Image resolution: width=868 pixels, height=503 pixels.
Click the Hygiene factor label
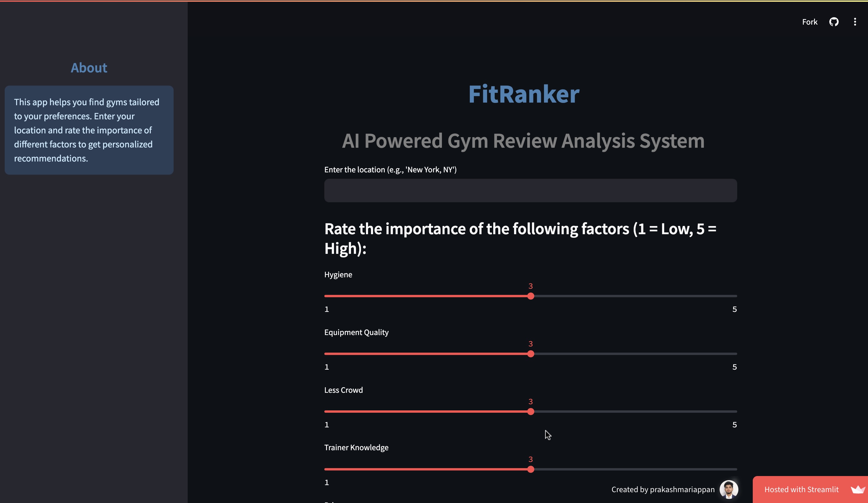coord(338,274)
